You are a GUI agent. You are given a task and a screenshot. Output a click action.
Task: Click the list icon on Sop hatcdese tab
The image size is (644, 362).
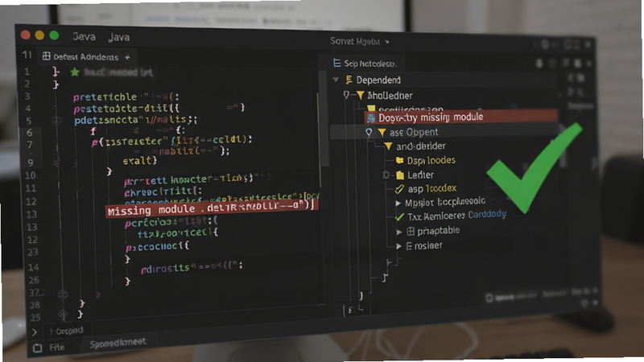pos(336,63)
